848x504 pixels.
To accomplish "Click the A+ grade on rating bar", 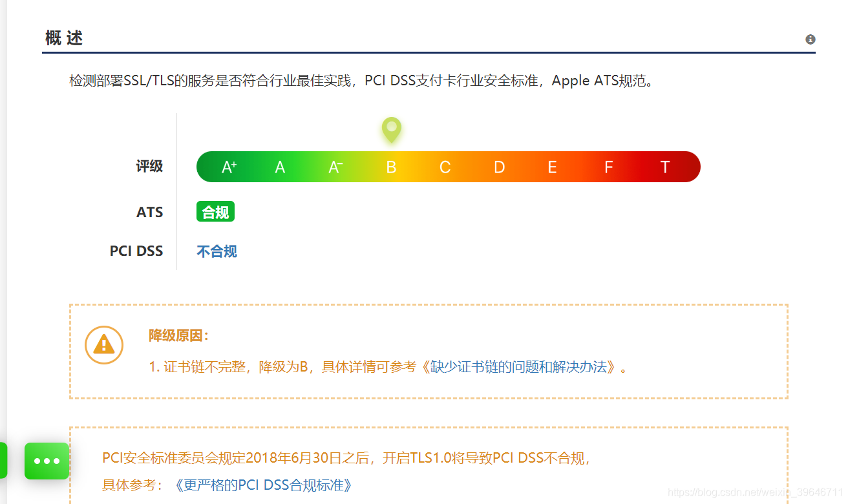I will coord(229,167).
